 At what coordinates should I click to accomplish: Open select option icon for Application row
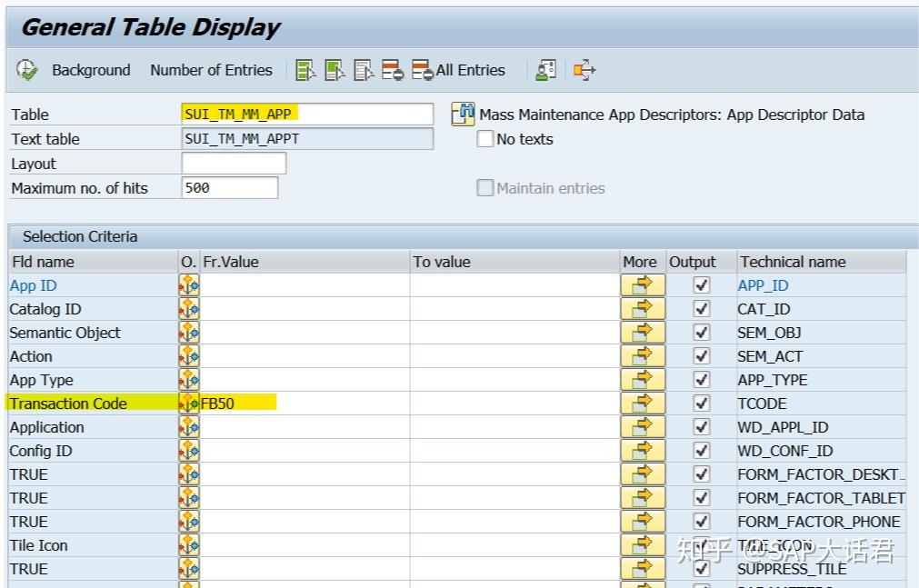click(x=189, y=427)
